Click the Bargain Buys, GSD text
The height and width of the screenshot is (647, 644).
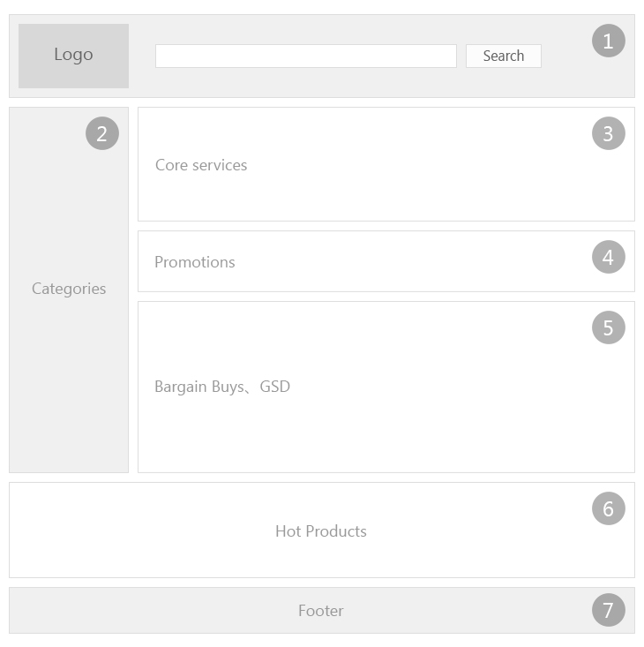pyautogui.click(x=222, y=387)
